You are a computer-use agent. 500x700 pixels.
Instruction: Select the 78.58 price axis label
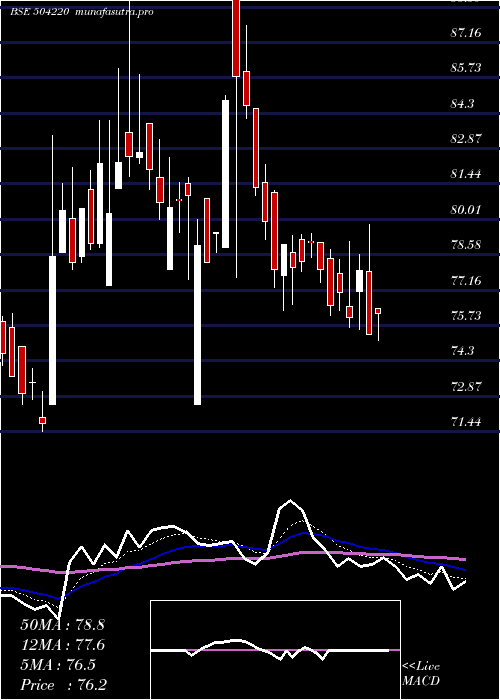(x=467, y=245)
